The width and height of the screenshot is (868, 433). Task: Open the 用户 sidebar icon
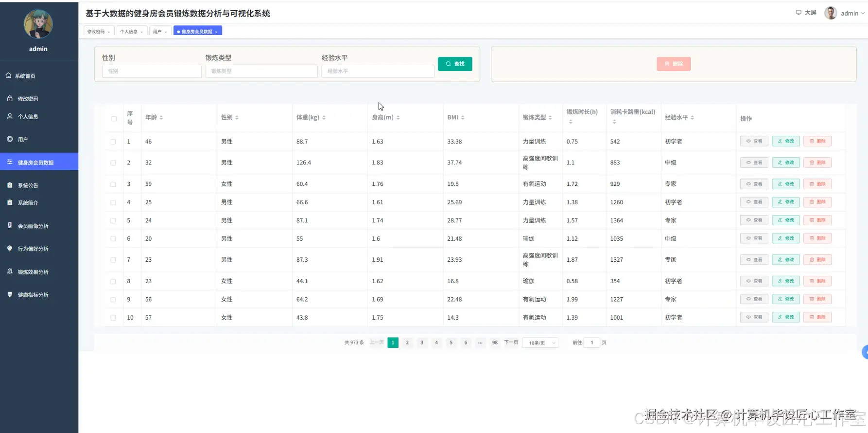coord(10,139)
